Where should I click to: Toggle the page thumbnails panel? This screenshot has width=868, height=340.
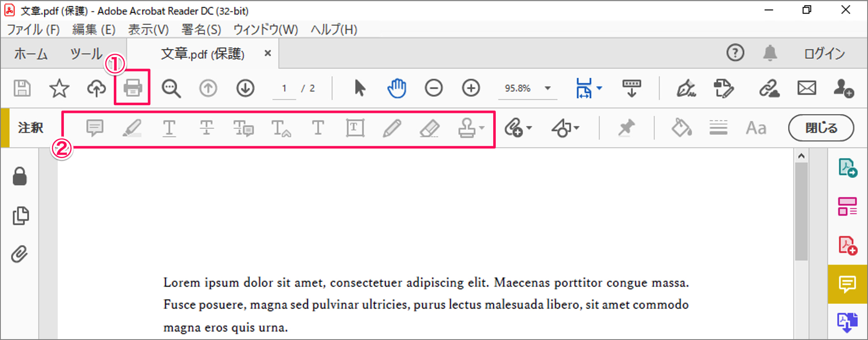click(20, 216)
